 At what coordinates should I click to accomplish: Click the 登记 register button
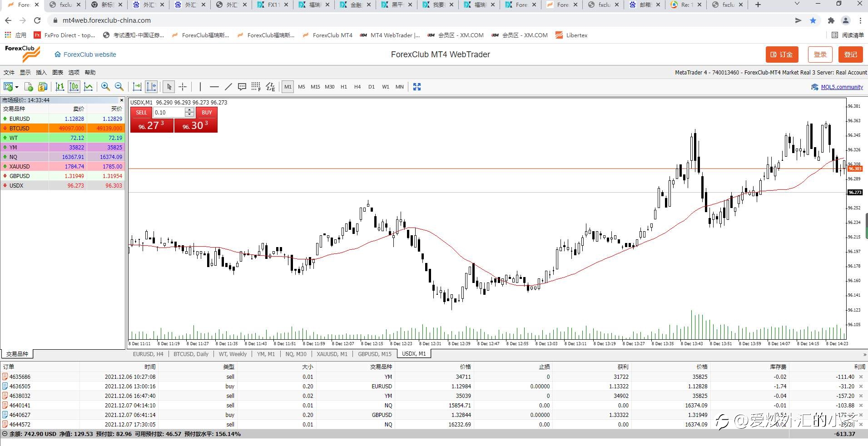click(851, 55)
